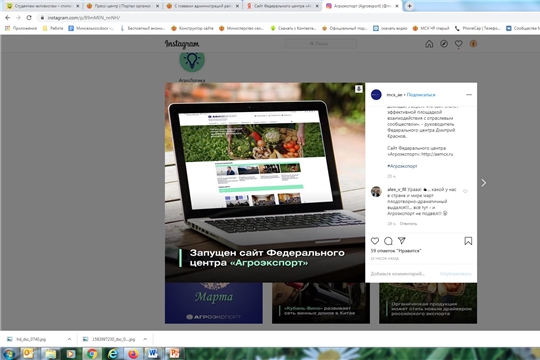Expand options for hd_dsc download item
This screenshot has width=540, height=360.
pos(69,339)
